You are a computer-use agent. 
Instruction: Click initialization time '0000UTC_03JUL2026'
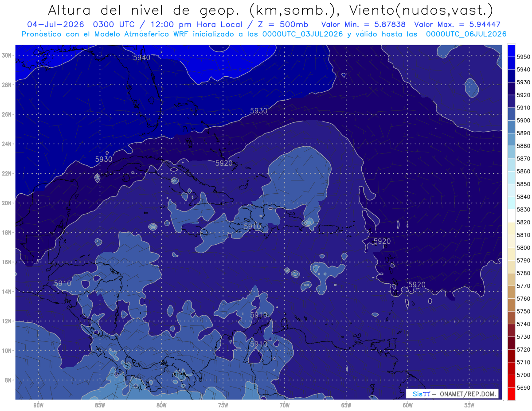[301, 34]
